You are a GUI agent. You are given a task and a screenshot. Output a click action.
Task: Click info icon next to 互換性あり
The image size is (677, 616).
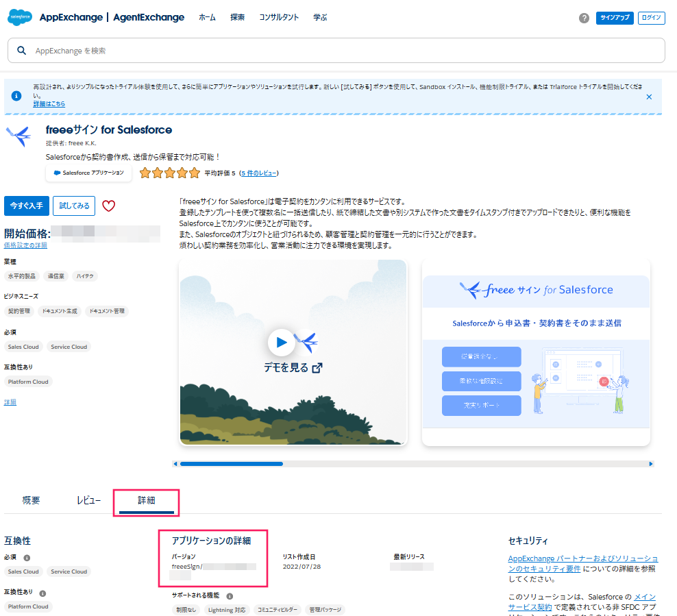[x=42, y=593]
